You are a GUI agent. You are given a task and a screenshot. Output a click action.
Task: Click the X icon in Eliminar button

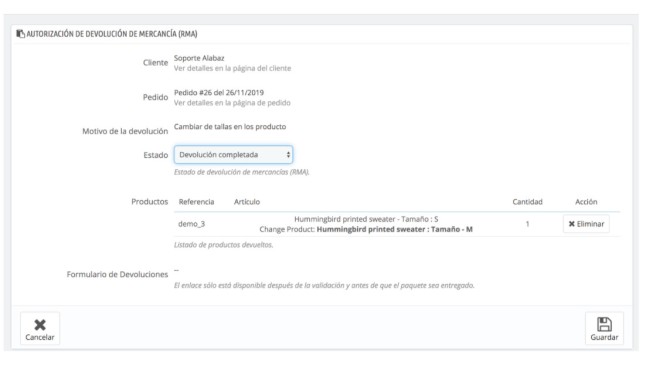coord(571,224)
